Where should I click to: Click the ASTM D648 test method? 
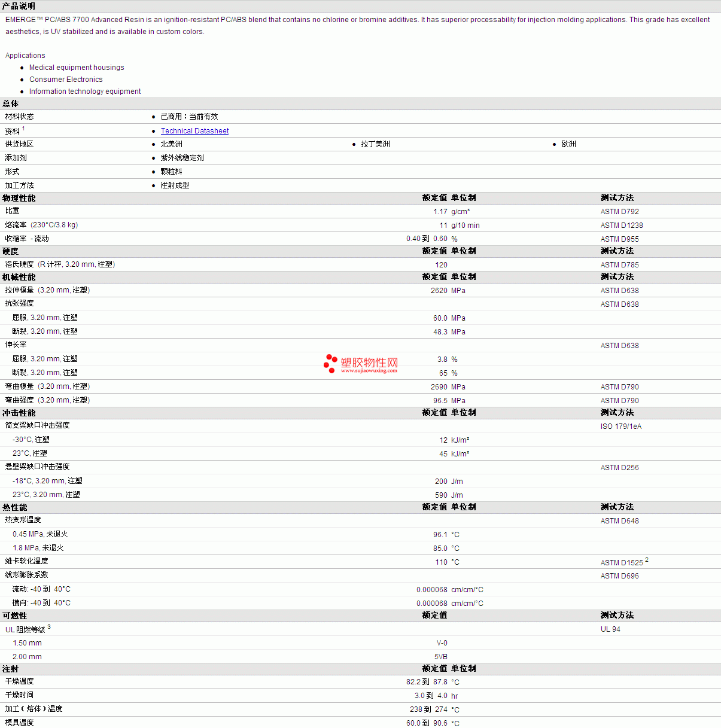coord(619,521)
